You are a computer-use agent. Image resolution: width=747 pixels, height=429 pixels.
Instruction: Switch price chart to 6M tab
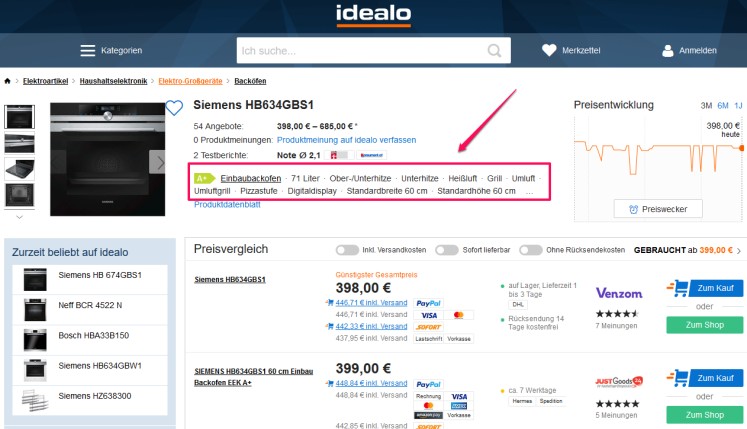(723, 105)
